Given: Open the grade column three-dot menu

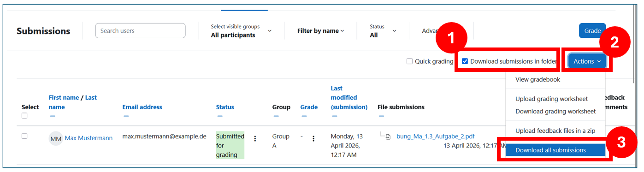Looking at the screenshot, I should coord(313,138).
